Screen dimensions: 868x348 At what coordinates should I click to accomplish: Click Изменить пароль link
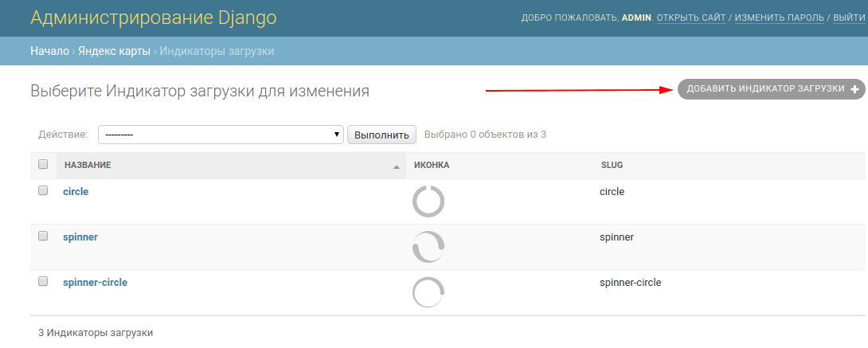[780, 18]
